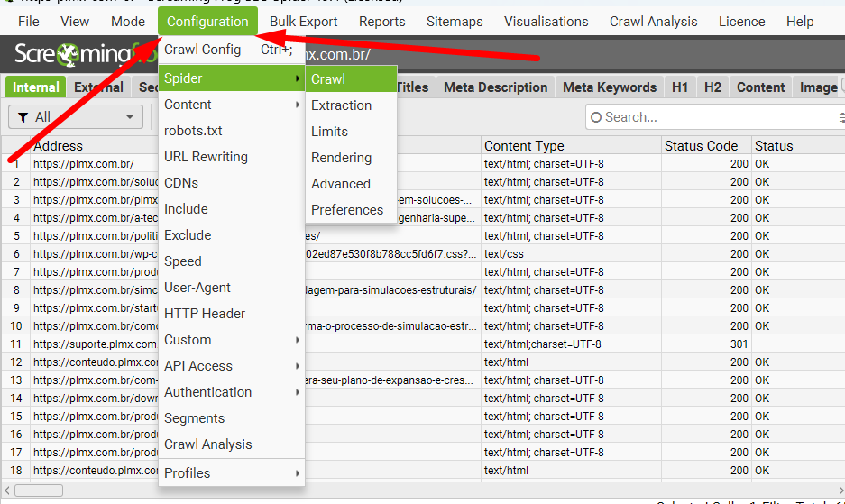Switch to the Meta Keywords tab
This screenshot has width=845, height=504.
[610, 87]
